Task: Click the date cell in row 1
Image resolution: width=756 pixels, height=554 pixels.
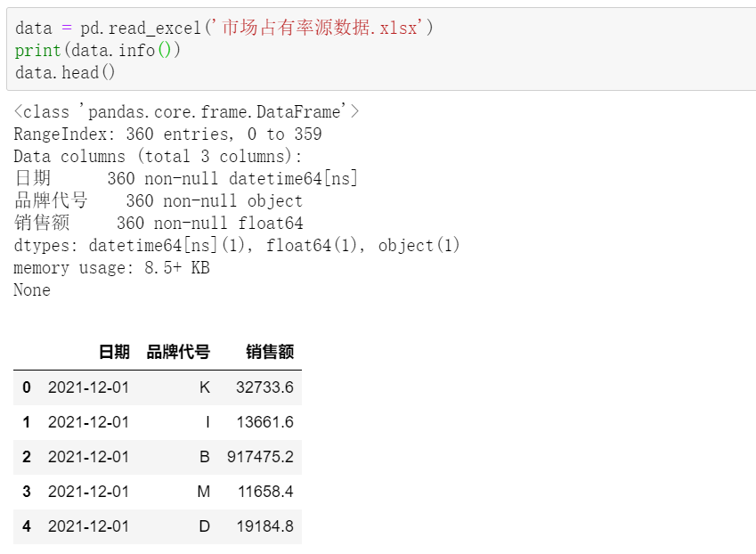Action: pyautogui.click(x=89, y=422)
